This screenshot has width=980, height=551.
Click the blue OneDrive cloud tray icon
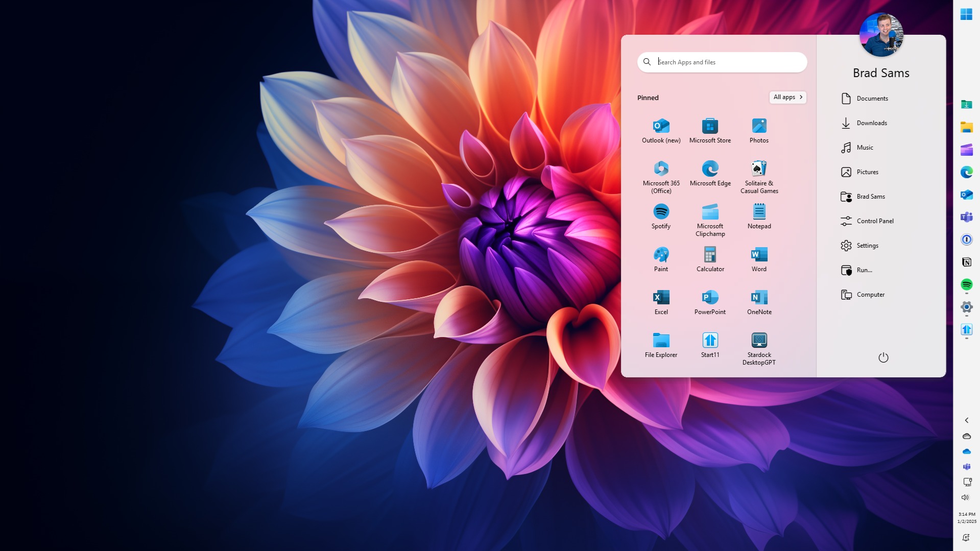tap(966, 451)
